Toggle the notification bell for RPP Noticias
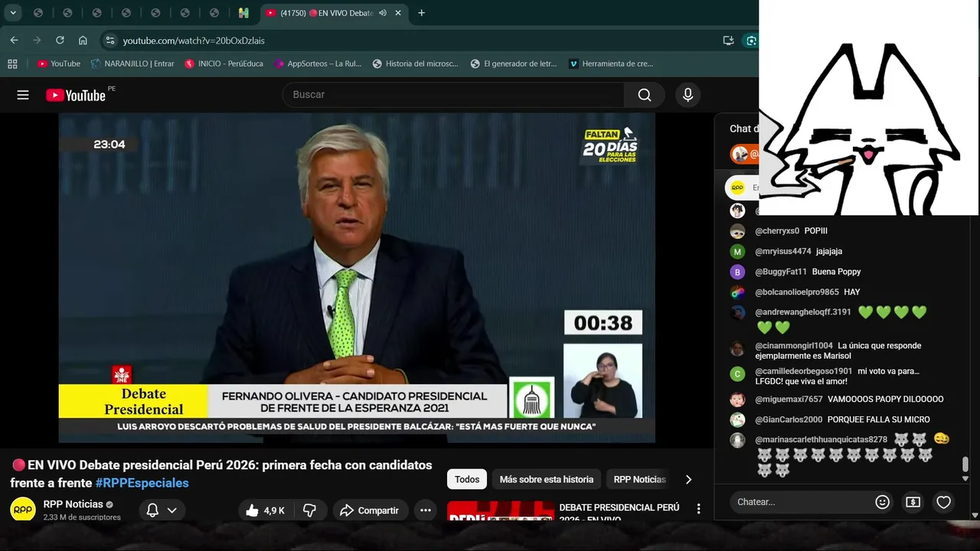This screenshot has width=980, height=551. pos(152,510)
